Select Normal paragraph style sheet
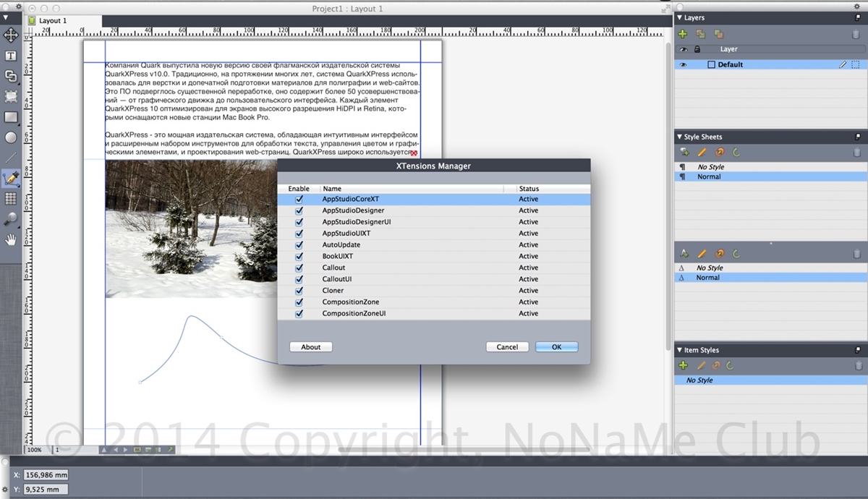Screen dimensions: 868x499 pyautogui.click(x=709, y=176)
